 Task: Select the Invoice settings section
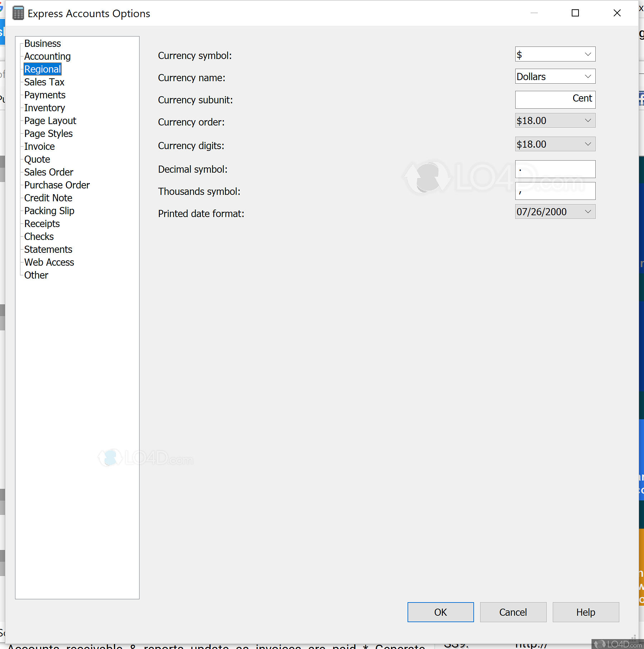click(x=39, y=146)
